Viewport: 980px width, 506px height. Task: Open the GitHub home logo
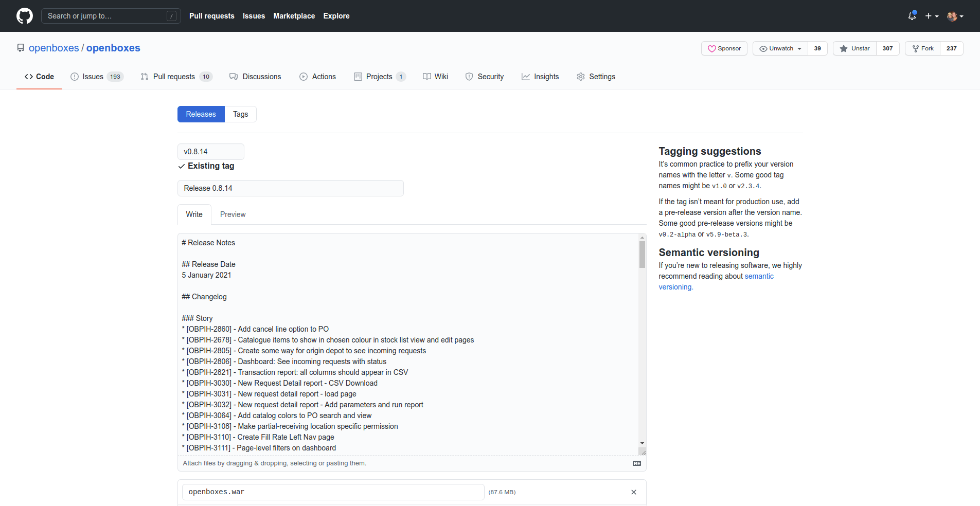click(x=25, y=16)
